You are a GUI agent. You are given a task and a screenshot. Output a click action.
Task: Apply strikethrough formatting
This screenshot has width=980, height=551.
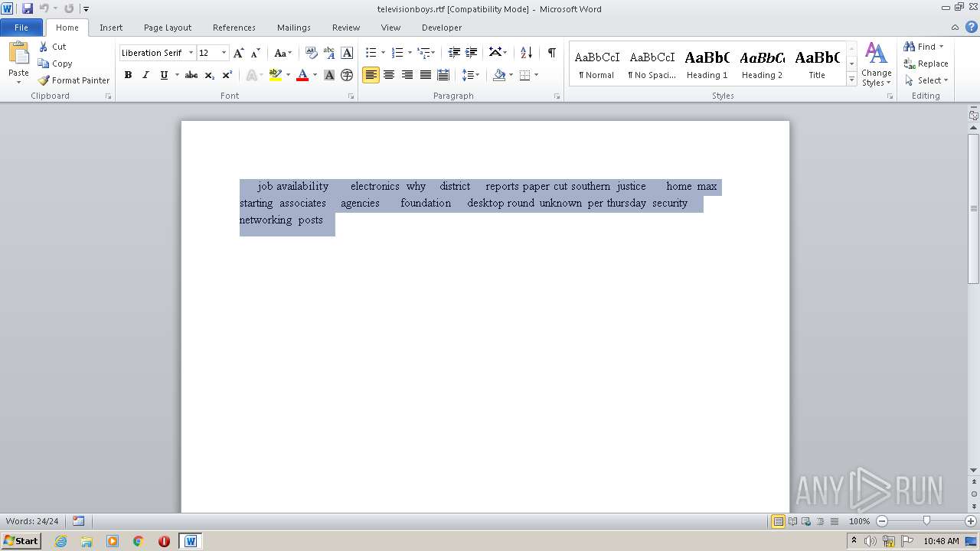coord(191,75)
